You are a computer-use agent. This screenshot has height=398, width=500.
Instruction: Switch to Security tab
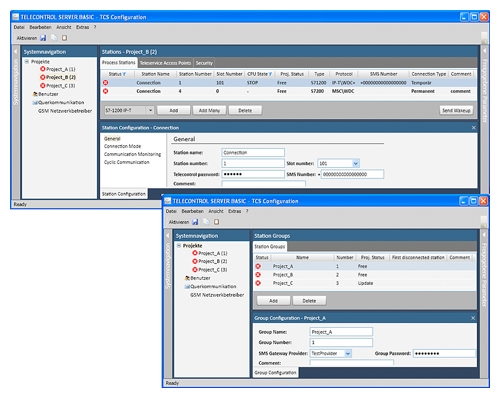coord(204,63)
